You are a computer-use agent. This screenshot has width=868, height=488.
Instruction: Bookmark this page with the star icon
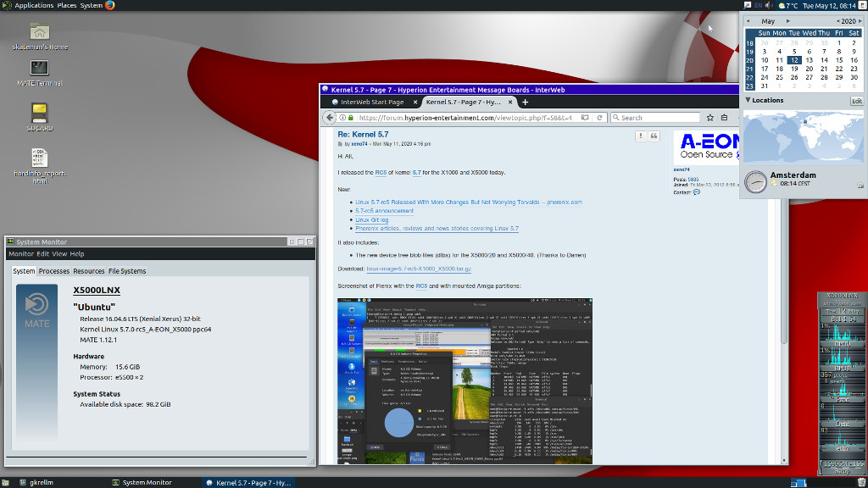click(x=710, y=118)
